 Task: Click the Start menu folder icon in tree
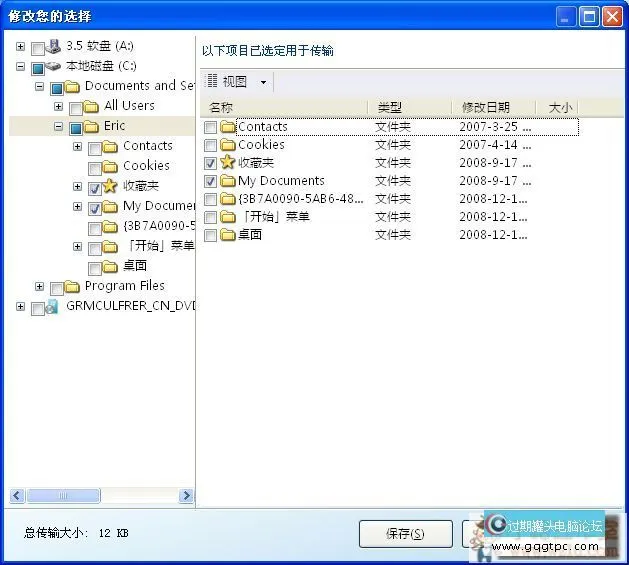110,247
